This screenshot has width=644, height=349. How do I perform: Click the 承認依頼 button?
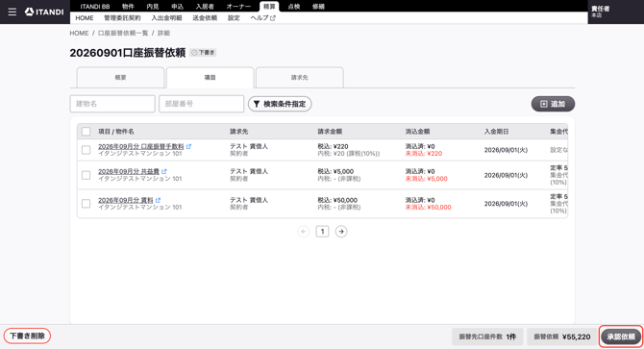coord(621,337)
